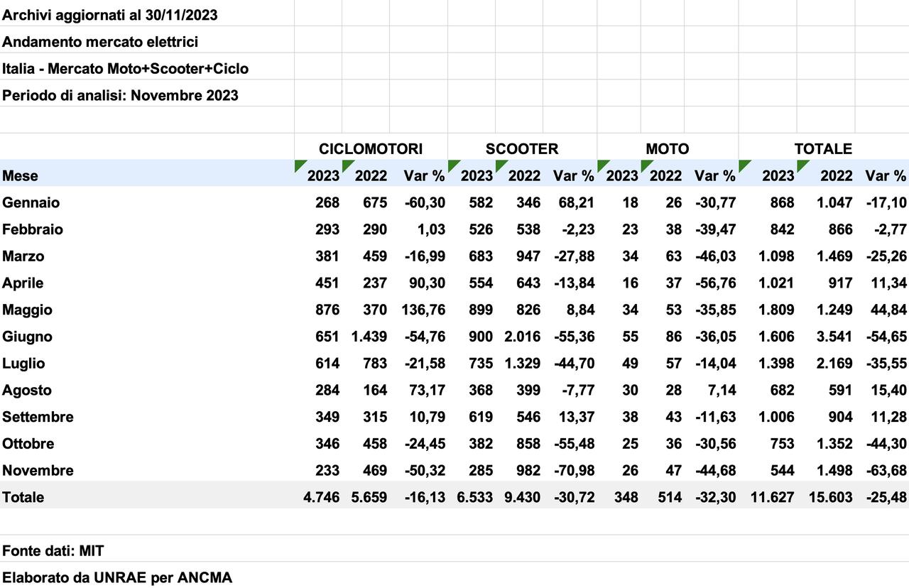909x588 pixels.
Task: Select the 'Periodo di analisi: Novembre 2023' cell
Action: point(120,95)
